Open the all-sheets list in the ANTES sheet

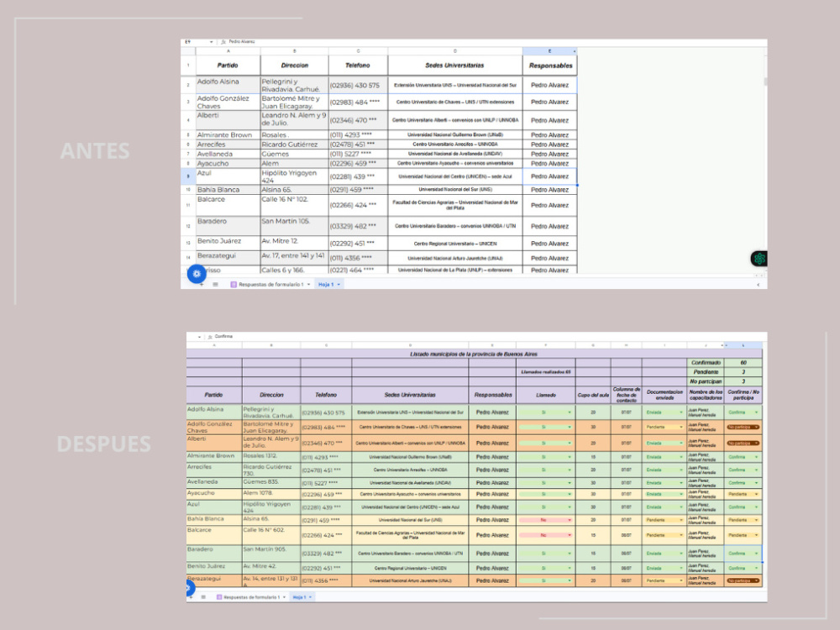pos(215,285)
